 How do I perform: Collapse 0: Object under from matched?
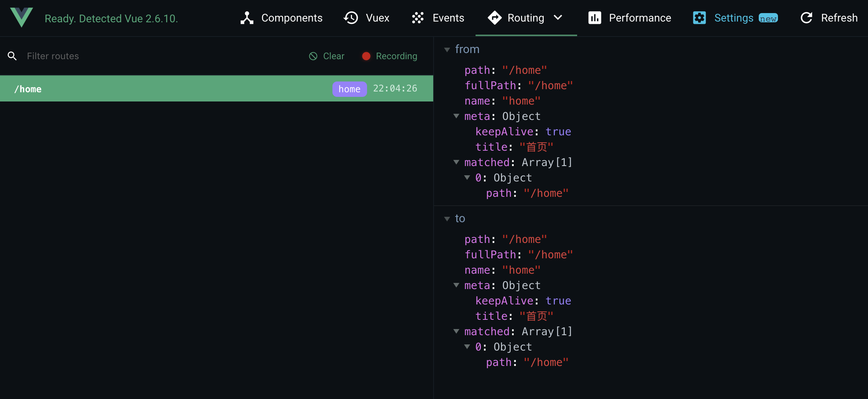click(x=467, y=178)
